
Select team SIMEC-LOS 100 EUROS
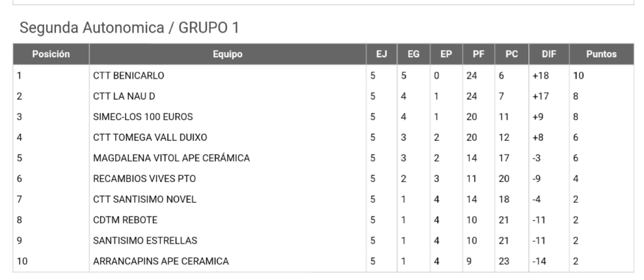tap(143, 117)
